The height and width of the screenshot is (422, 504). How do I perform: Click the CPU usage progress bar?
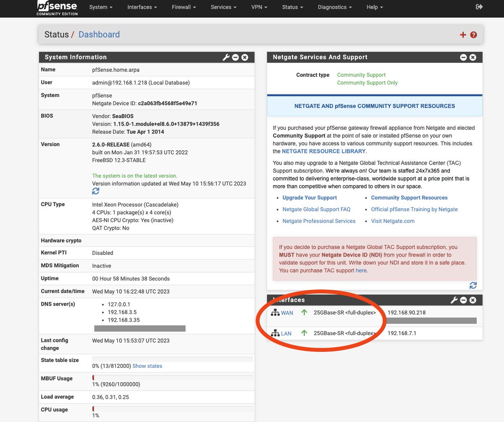[x=173, y=409]
